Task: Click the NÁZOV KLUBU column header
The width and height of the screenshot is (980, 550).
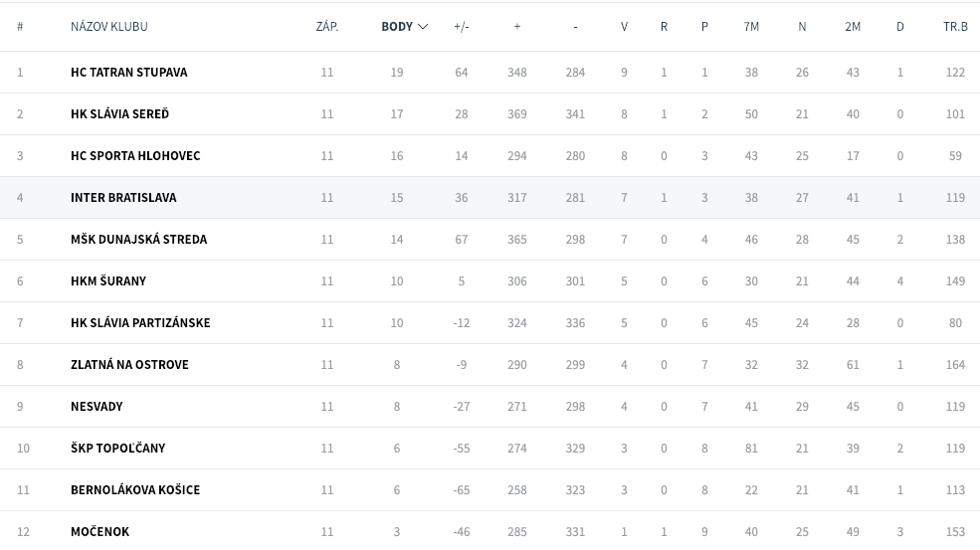Action: 109,26
